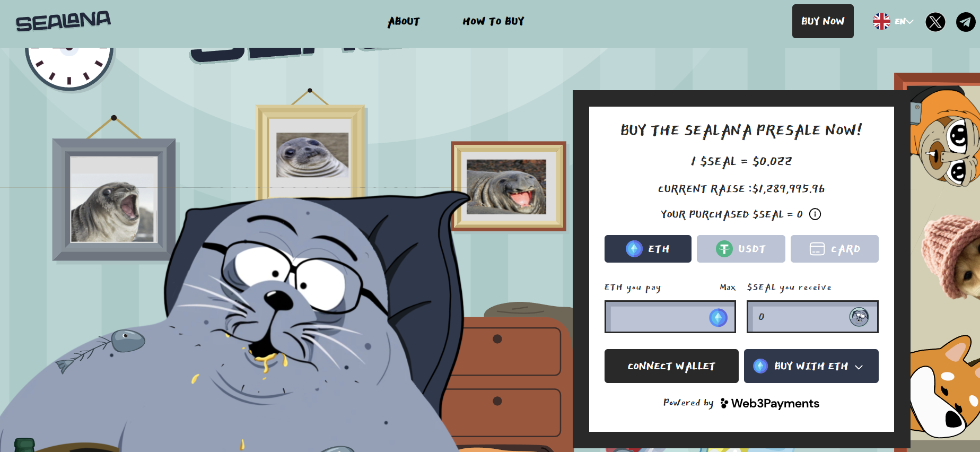Select ETH payment option

point(648,249)
